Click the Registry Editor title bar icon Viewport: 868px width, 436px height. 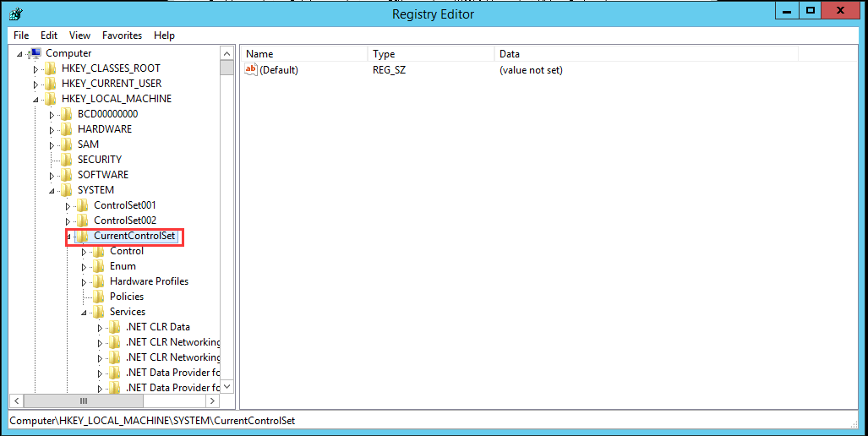15,13
